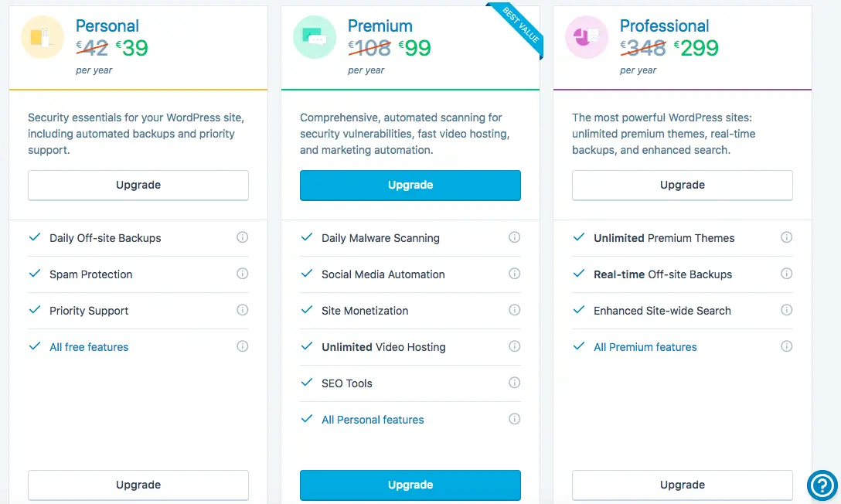
Task: Open the All Personal features link
Action: [x=373, y=420]
